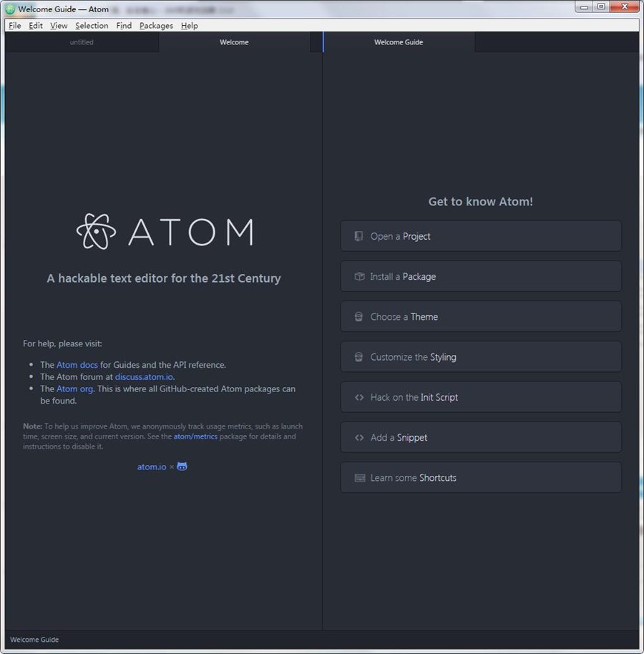Select the Welcome Guide tab

[399, 42]
